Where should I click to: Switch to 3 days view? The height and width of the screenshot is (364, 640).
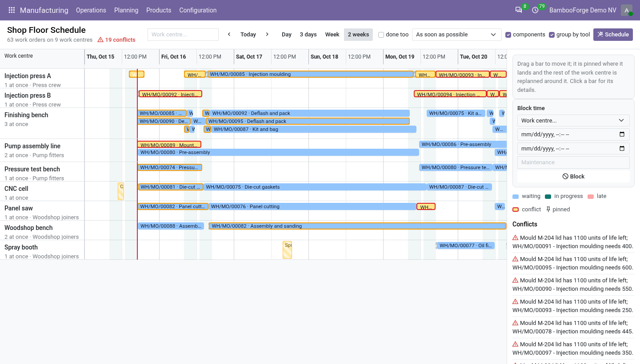pyautogui.click(x=308, y=35)
